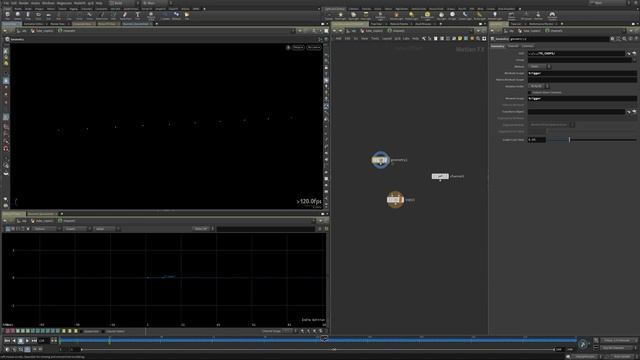Open the Edit menu

pyautogui.click(x=14, y=3)
